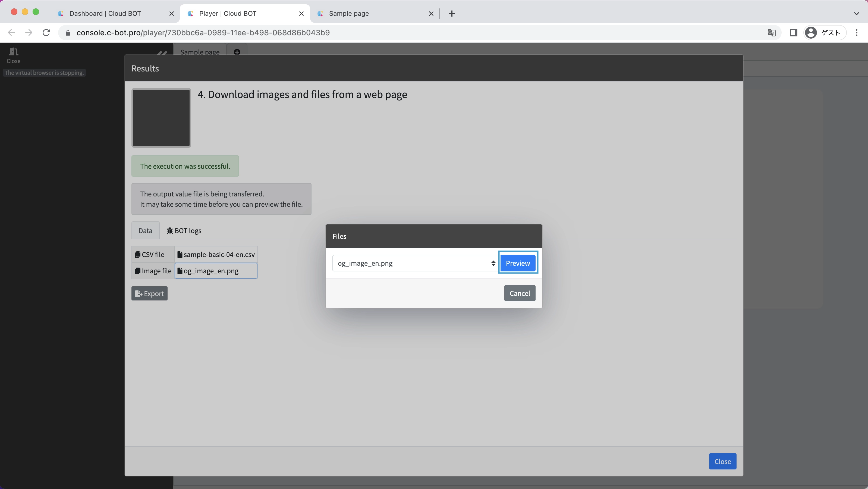The width and height of the screenshot is (868, 489).
Task: Expand the tab search chevron
Action: (x=856, y=14)
